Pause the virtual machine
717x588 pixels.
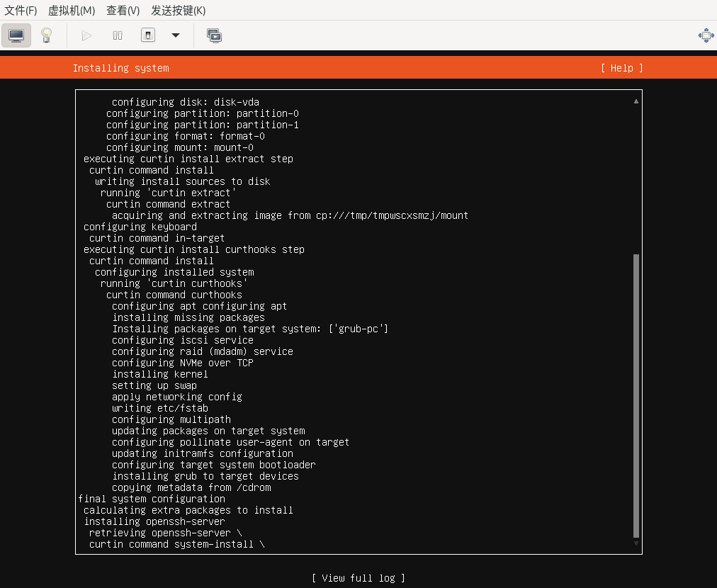(x=118, y=35)
